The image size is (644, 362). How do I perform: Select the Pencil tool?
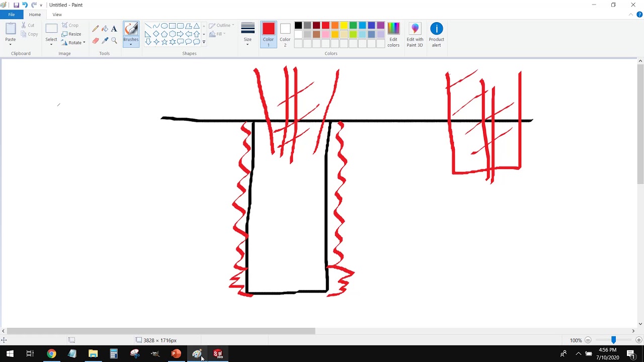pyautogui.click(x=96, y=29)
